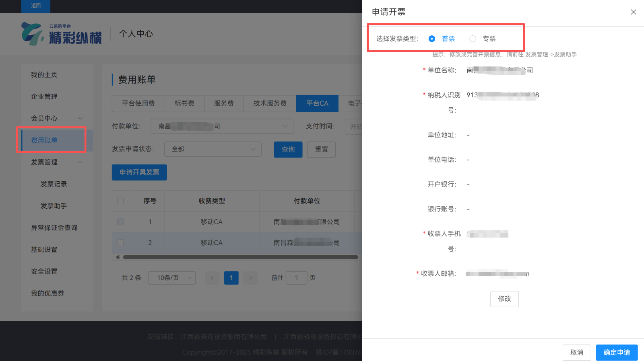Click the left arrow of the horizontal scrollbar
The height and width of the screenshot is (361, 644).
pos(118,257)
